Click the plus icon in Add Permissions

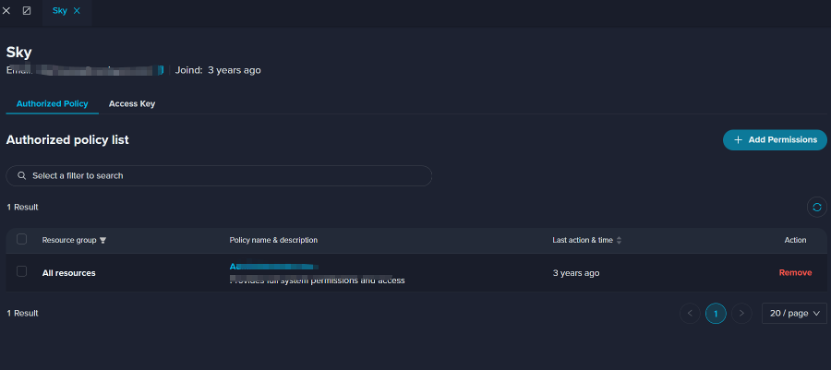(738, 140)
